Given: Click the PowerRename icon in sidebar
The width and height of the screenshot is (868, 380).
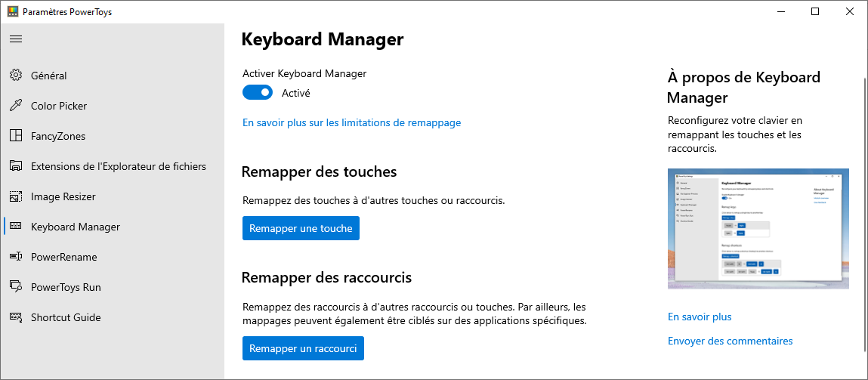Looking at the screenshot, I should click(x=16, y=257).
